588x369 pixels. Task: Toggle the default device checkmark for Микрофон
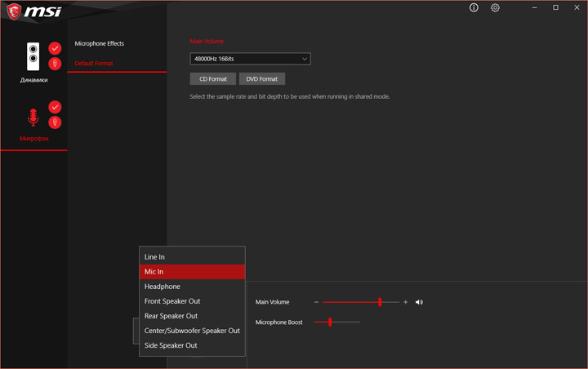coord(55,107)
